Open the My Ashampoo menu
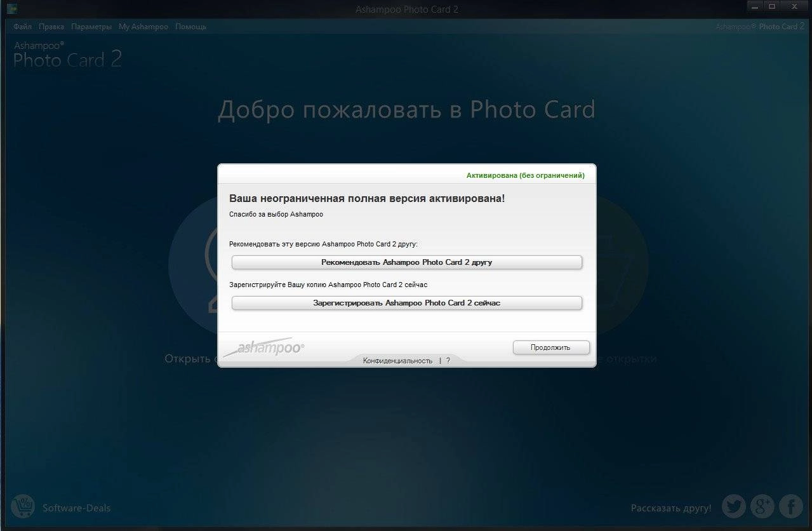This screenshot has width=812, height=531. pos(143,27)
